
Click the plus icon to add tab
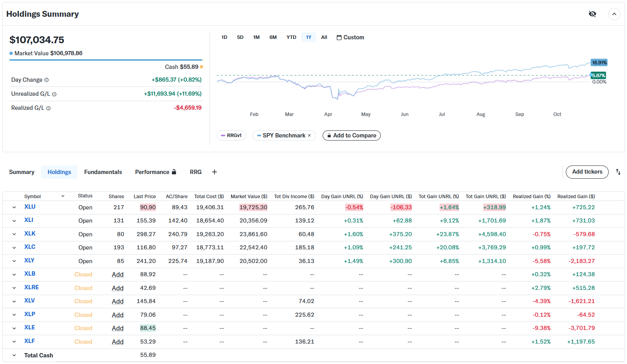pyautogui.click(x=214, y=172)
